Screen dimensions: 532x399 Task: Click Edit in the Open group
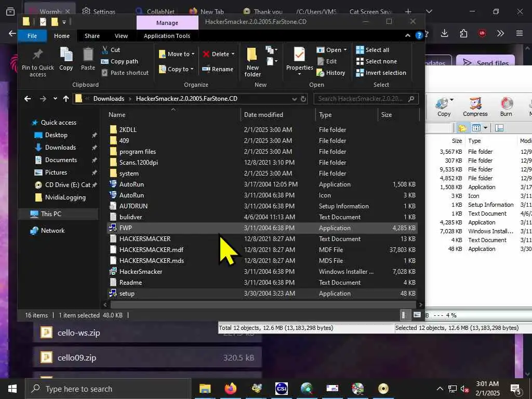[x=327, y=61]
